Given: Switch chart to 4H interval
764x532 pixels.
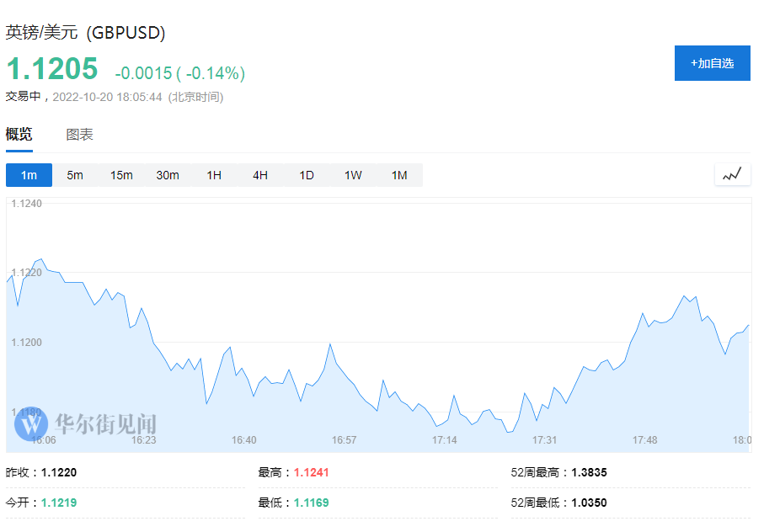Looking at the screenshot, I should pos(260,175).
